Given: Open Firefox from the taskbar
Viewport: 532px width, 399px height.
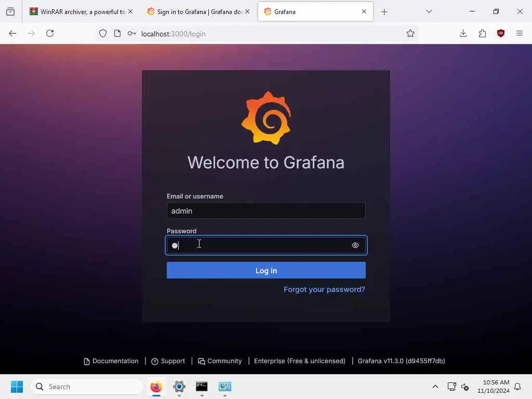Looking at the screenshot, I should point(156,387).
